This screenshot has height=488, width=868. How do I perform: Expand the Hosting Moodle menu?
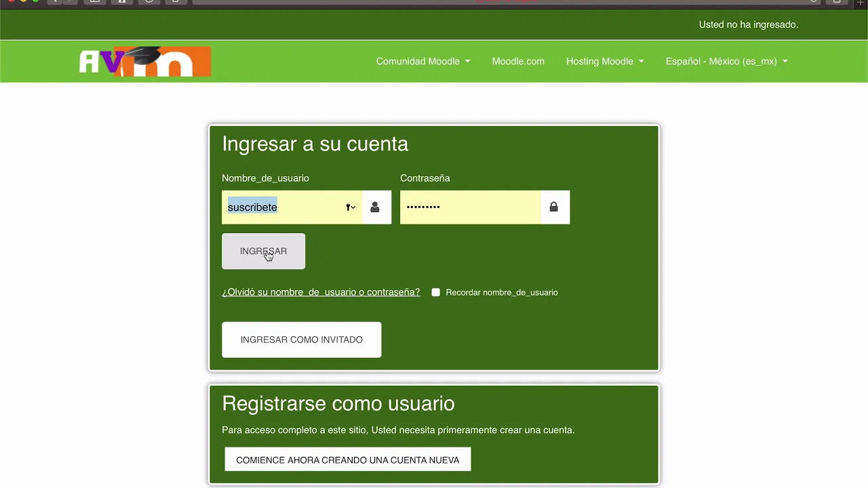click(x=605, y=61)
